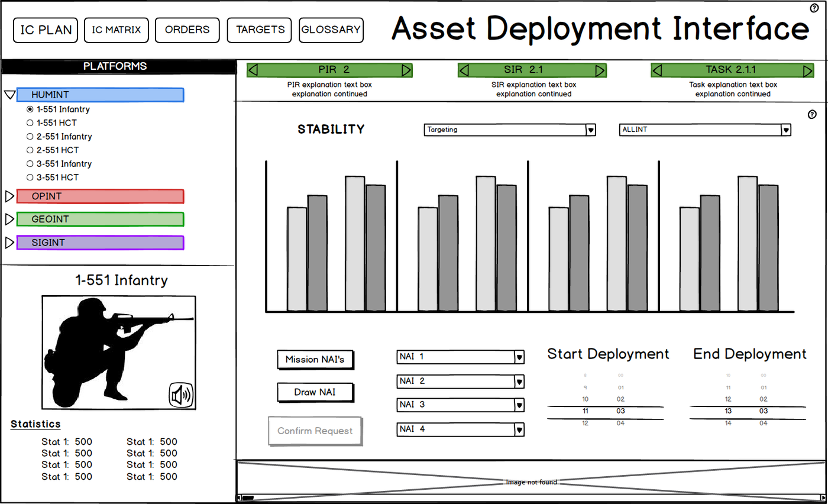The height and width of the screenshot is (504, 828).
Task: Go to previous SIR with left arrow
Action: (464, 70)
